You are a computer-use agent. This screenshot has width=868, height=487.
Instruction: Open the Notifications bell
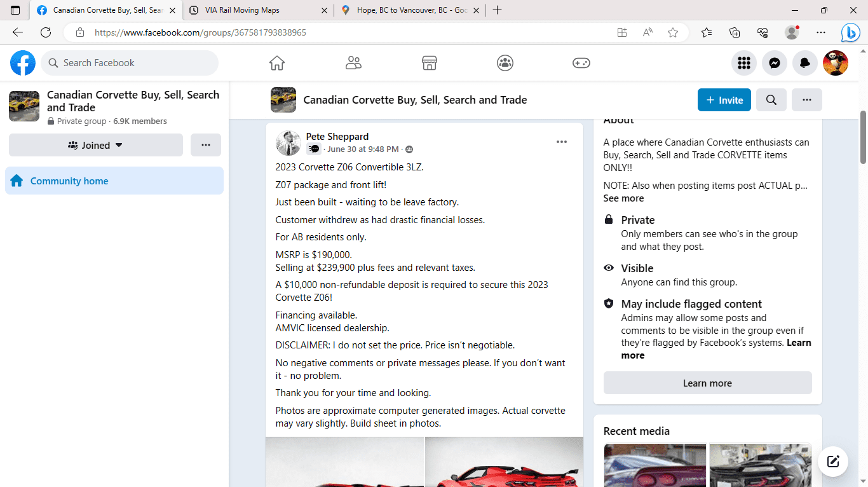coord(804,63)
